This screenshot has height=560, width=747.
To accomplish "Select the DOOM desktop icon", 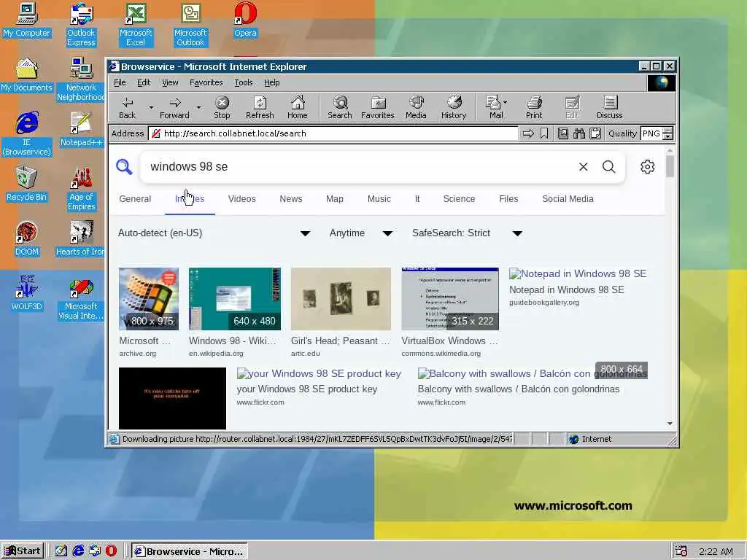I will 27,238.
